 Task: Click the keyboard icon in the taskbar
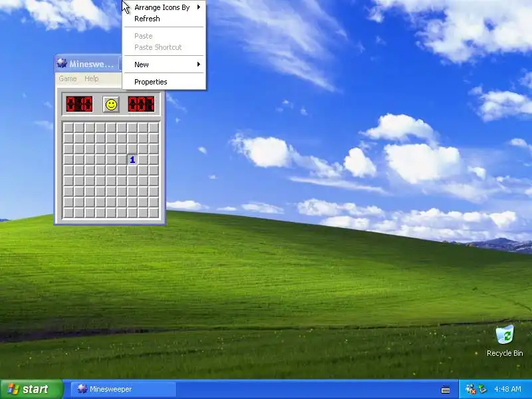(446, 390)
